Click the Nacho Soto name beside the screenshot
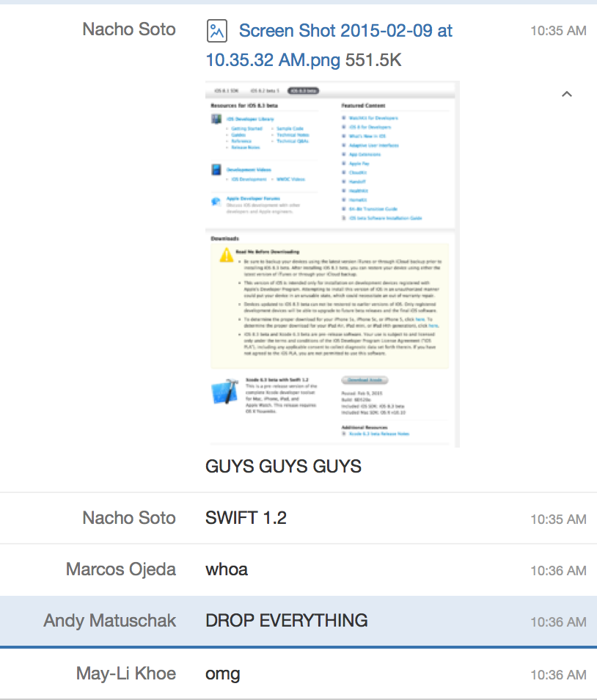The image size is (597, 700). click(129, 29)
